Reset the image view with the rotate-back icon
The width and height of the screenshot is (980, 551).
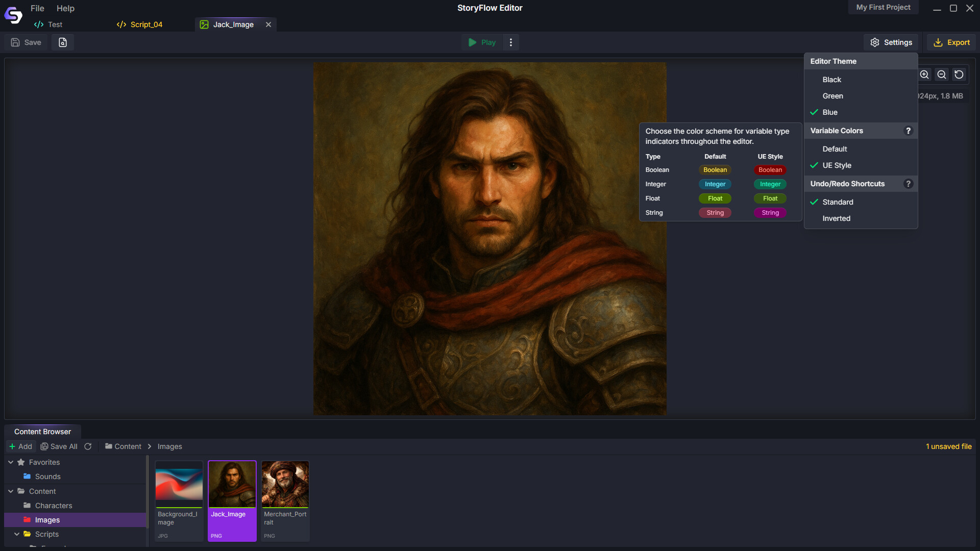click(959, 74)
